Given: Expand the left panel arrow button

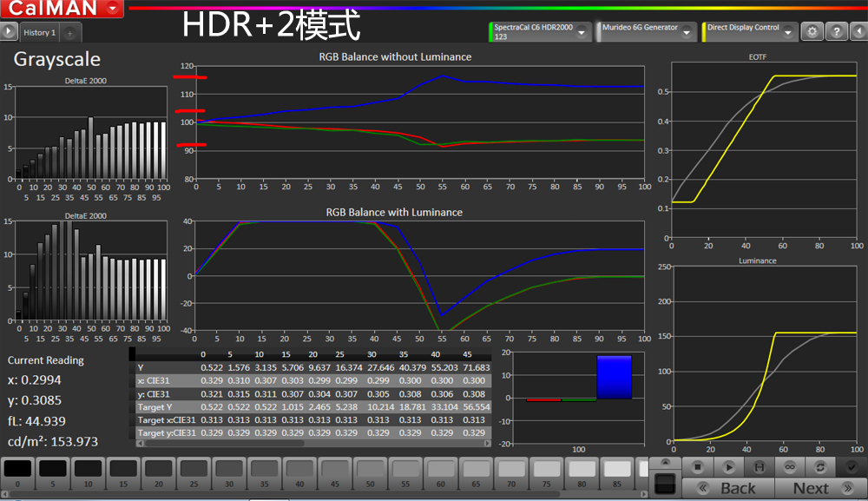Looking at the screenshot, I should [9, 31].
